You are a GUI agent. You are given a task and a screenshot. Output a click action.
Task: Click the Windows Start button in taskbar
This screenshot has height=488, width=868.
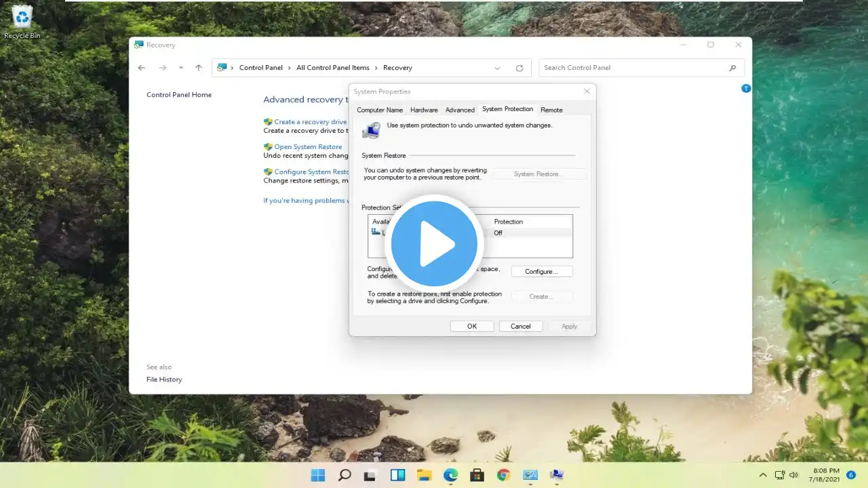pos(317,475)
